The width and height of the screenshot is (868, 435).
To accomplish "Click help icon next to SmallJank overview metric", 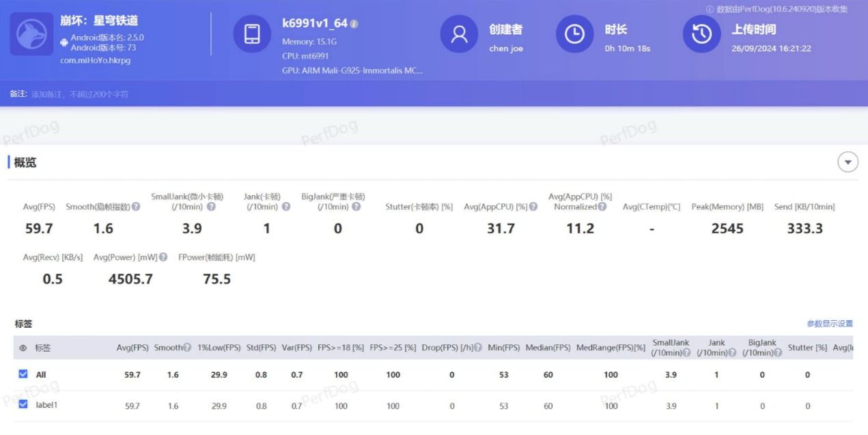I will click(211, 207).
